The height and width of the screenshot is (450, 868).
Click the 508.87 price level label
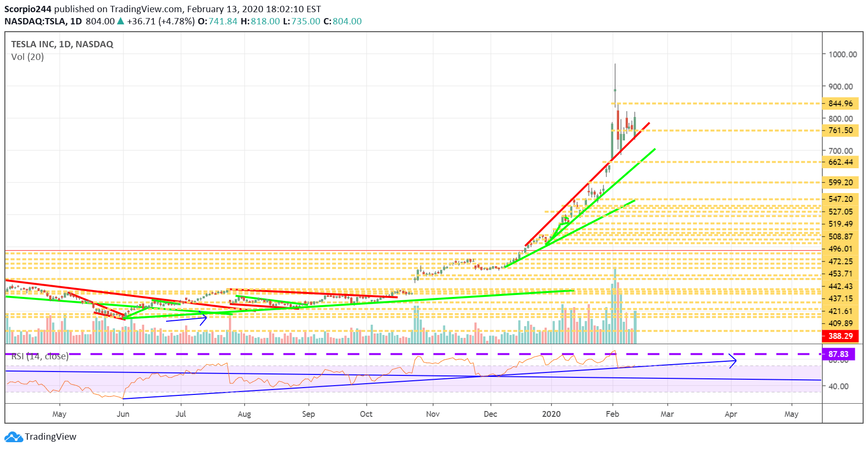click(840, 236)
